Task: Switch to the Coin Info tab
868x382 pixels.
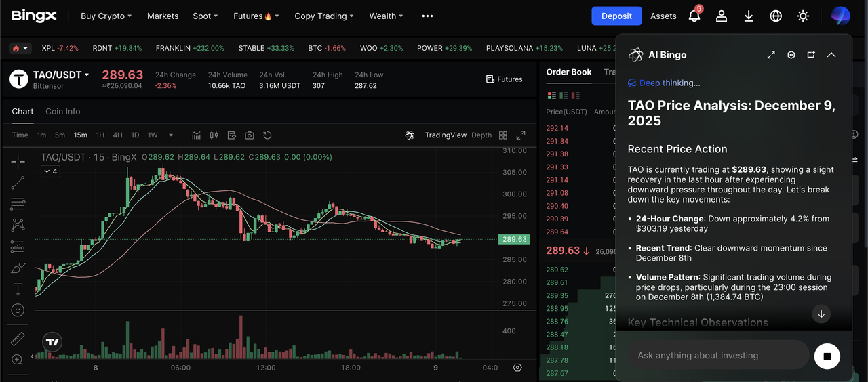Action: [62, 112]
